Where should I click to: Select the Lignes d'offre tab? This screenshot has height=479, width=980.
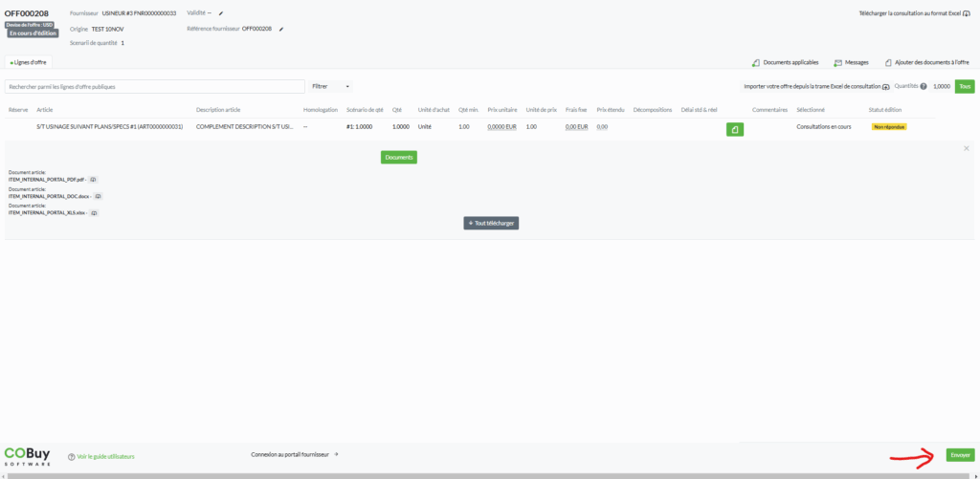point(28,62)
